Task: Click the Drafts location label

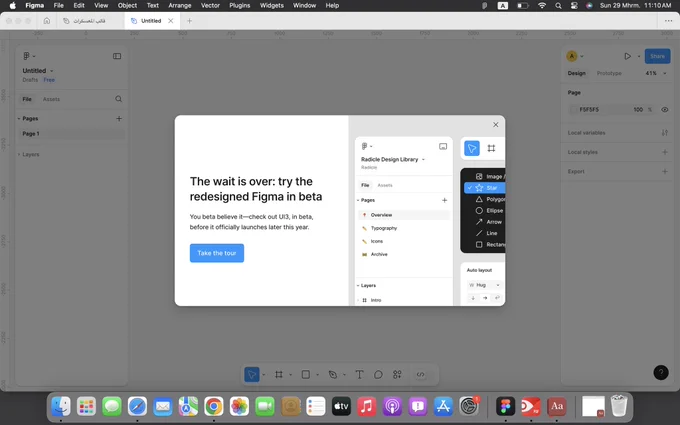Action: coord(30,80)
